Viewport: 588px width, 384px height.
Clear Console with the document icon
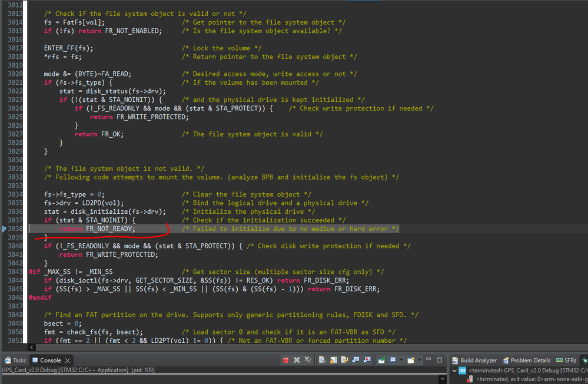[x=322, y=360]
